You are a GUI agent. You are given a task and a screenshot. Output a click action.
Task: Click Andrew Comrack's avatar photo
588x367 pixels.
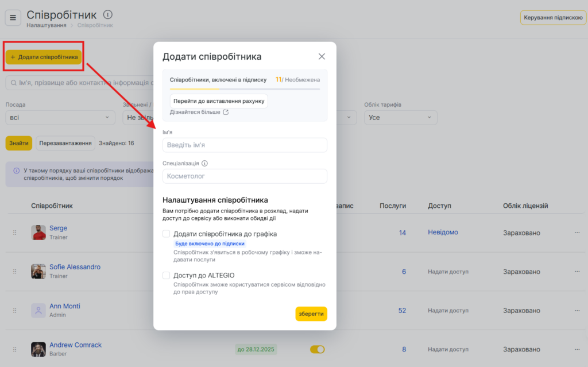[x=38, y=349]
